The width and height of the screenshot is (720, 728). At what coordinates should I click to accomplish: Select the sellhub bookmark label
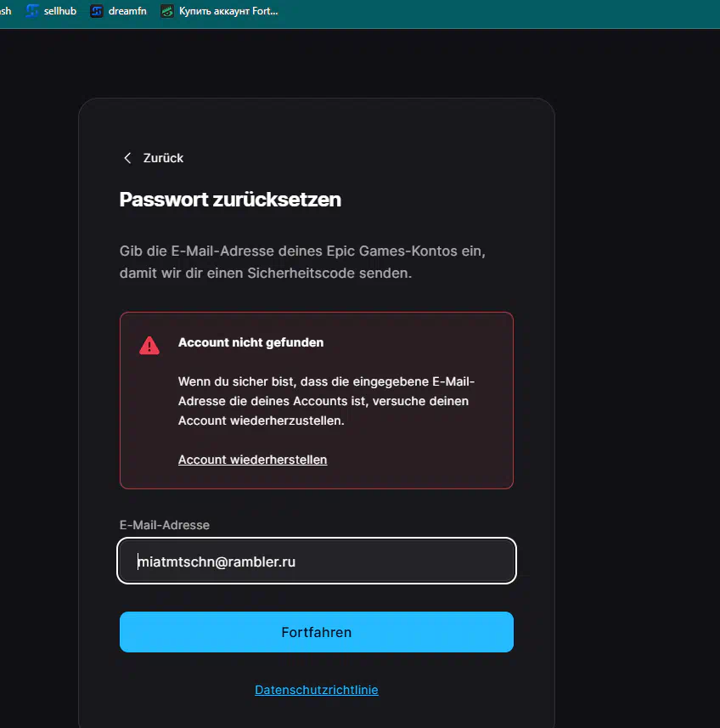coord(59,11)
